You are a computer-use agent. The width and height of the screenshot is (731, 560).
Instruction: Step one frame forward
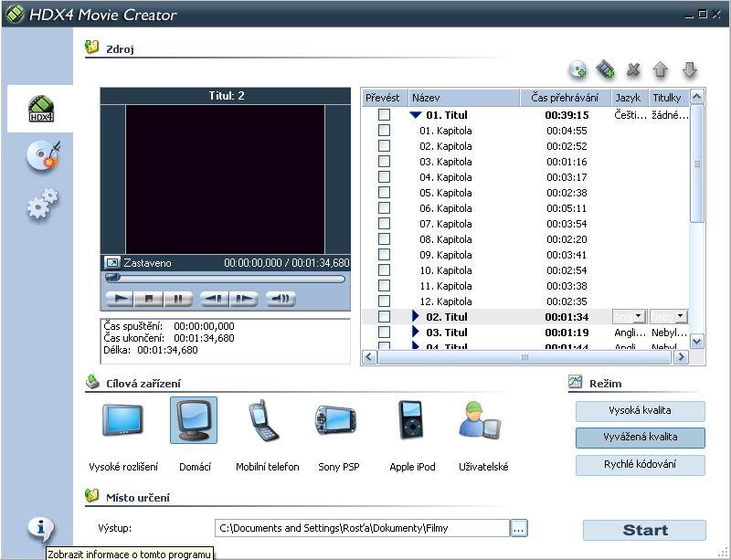[243, 299]
